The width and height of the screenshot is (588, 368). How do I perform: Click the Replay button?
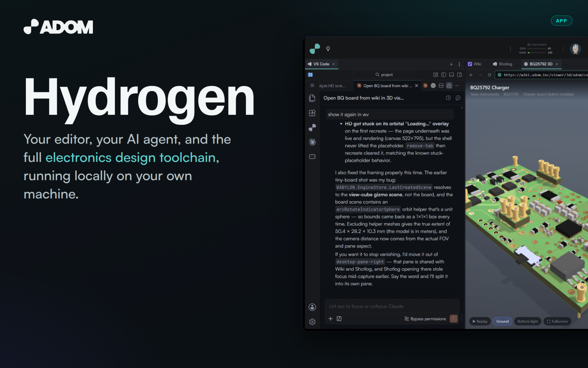coord(480,321)
